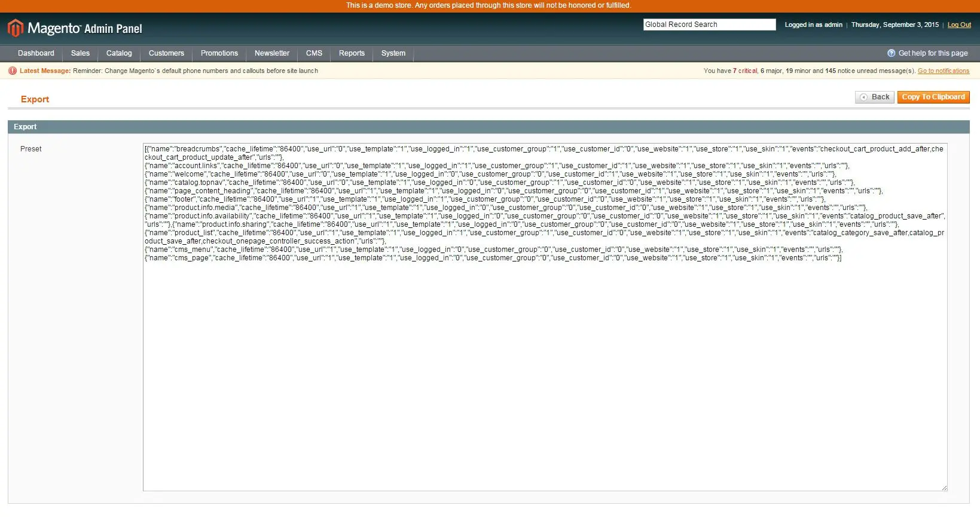Click inside the Preset export textarea
Screen dimensions: 980x517
[545, 317]
